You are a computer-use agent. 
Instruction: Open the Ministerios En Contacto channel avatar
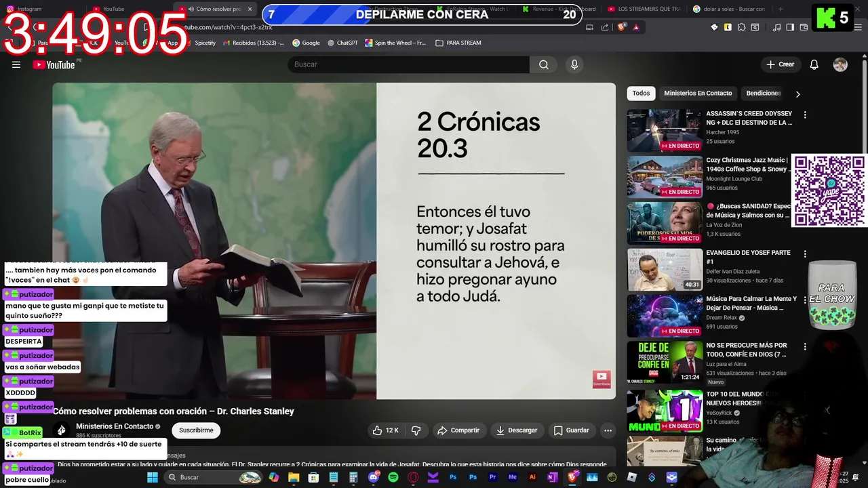[x=61, y=430]
